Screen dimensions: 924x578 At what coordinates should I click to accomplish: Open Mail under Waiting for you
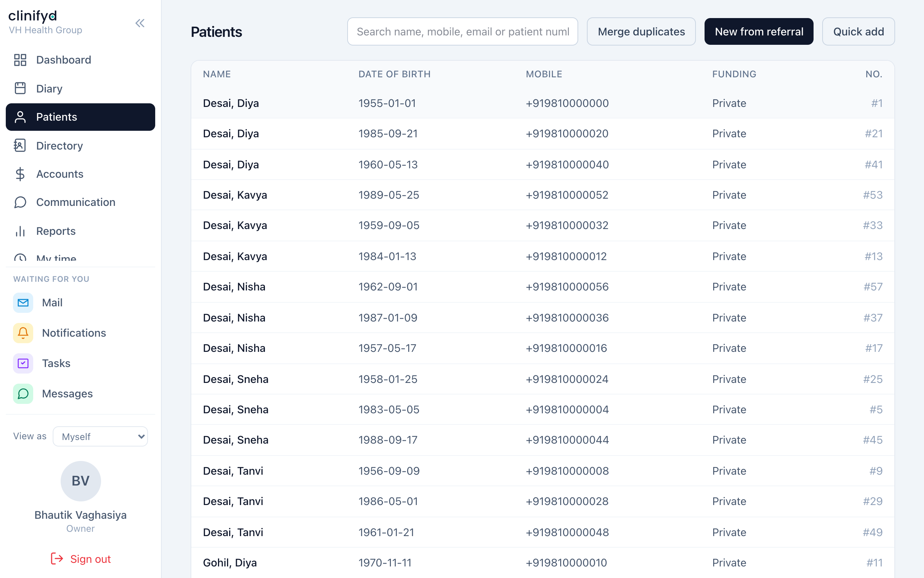pos(80,303)
